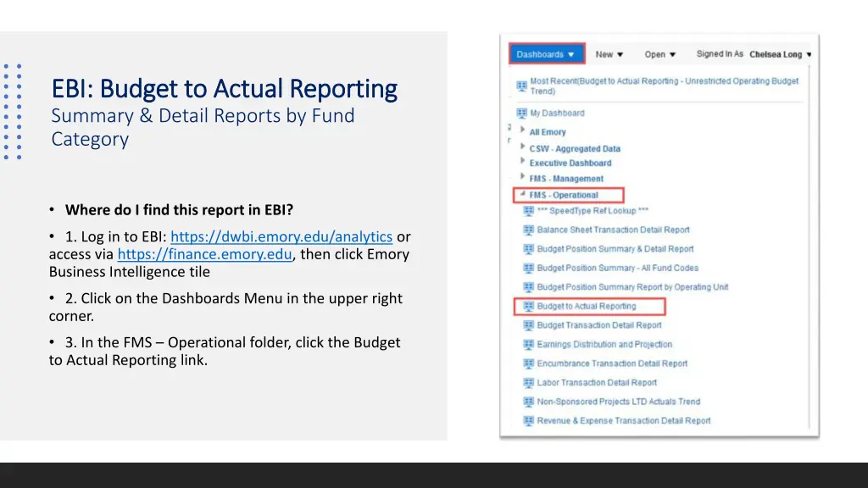Expand Executive Dashboard folder arrow

tap(522, 161)
